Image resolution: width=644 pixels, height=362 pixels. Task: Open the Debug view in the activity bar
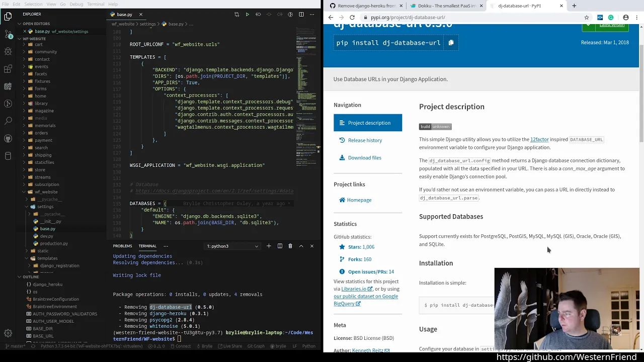[8, 51]
